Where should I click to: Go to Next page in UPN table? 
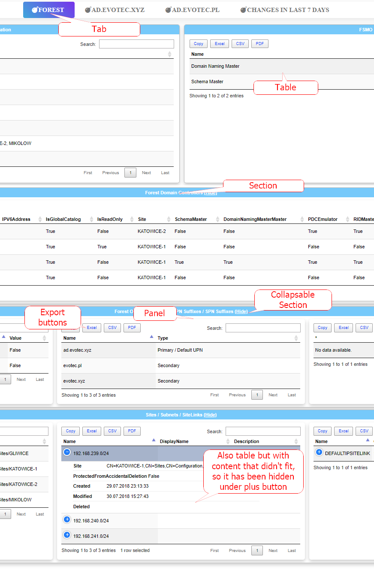[273, 395]
